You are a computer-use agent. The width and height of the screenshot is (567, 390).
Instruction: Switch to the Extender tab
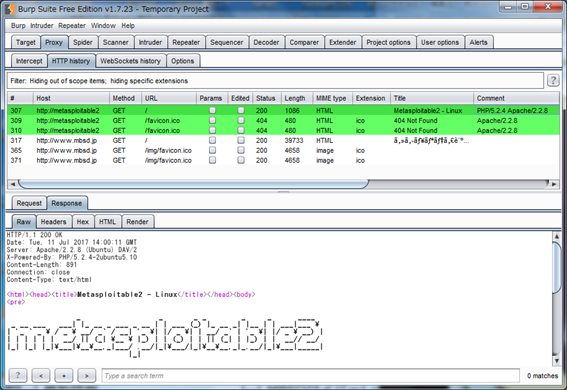[342, 42]
